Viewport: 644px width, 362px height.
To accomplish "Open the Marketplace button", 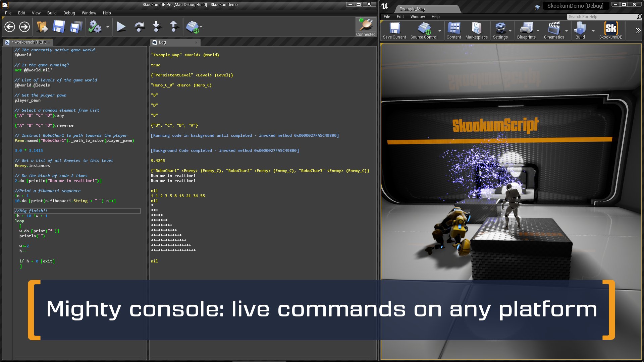I will [x=476, y=31].
